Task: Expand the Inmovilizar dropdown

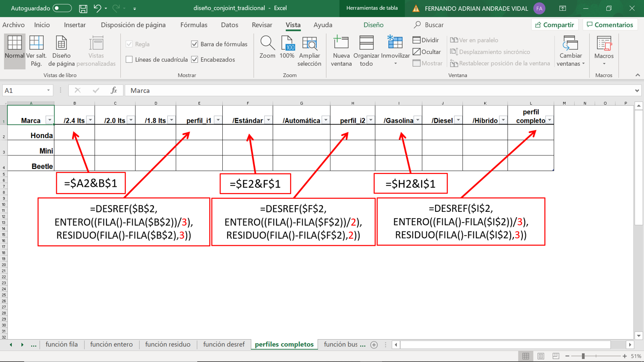Action: click(395, 63)
